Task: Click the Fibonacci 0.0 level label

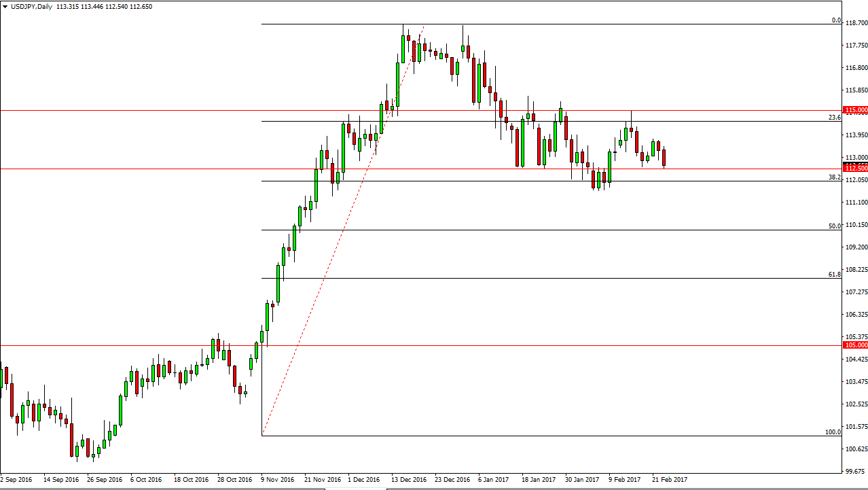Action: [x=837, y=20]
